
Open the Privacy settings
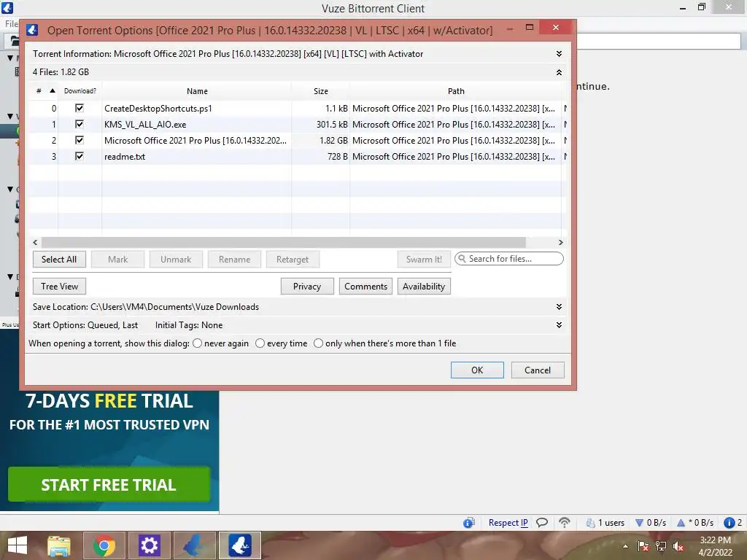click(x=307, y=287)
